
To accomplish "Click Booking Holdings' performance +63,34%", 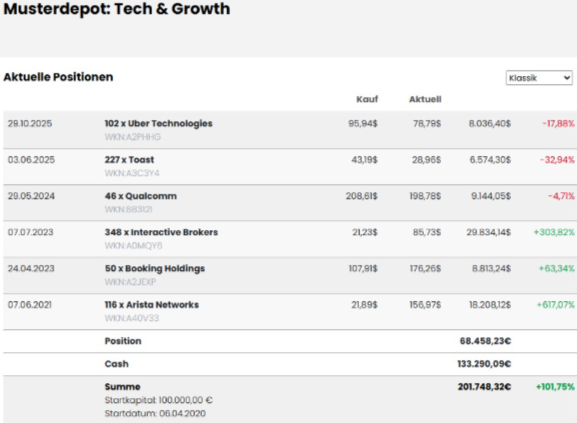I will (x=557, y=268).
